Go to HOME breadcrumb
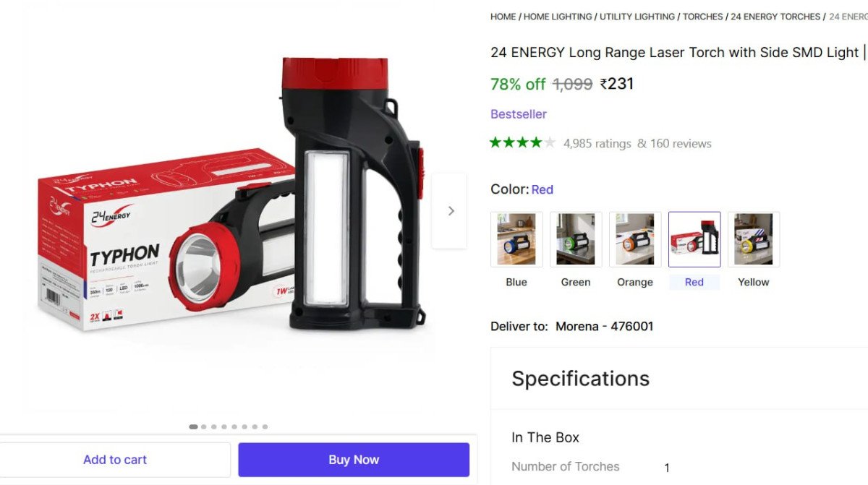The width and height of the screenshot is (868, 485). click(x=503, y=17)
